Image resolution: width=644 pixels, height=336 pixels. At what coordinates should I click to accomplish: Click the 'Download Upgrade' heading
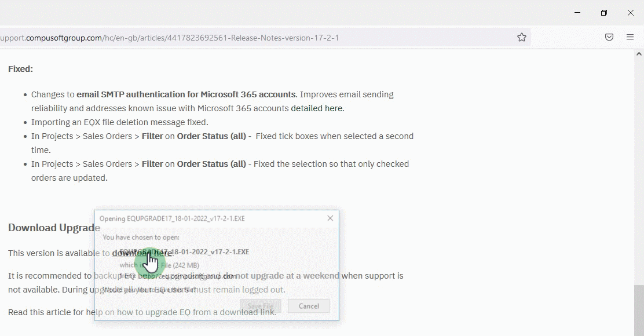[54, 228]
